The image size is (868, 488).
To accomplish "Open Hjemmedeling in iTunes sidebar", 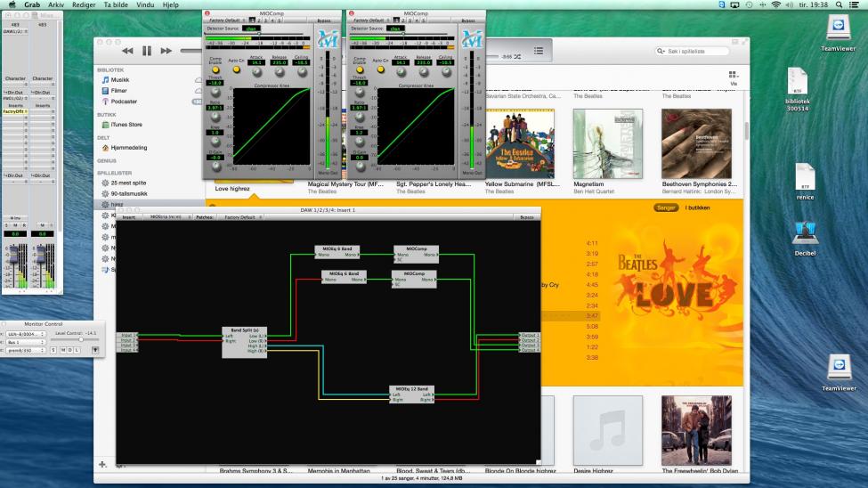I will [128, 148].
